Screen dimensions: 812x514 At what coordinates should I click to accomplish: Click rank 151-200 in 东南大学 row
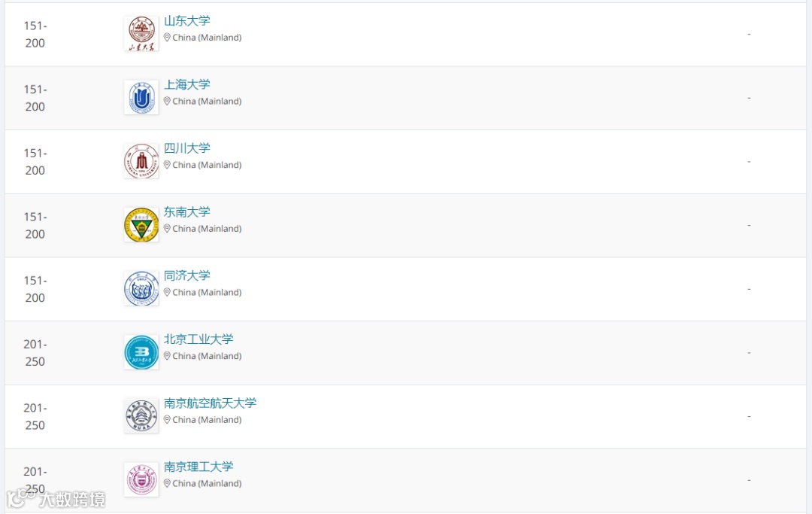pyautogui.click(x=35, y=226)
